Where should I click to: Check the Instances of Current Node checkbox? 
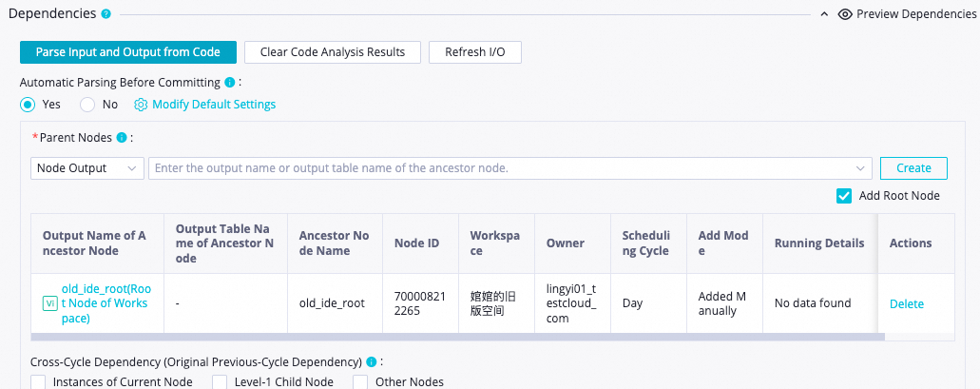(38, 382)
